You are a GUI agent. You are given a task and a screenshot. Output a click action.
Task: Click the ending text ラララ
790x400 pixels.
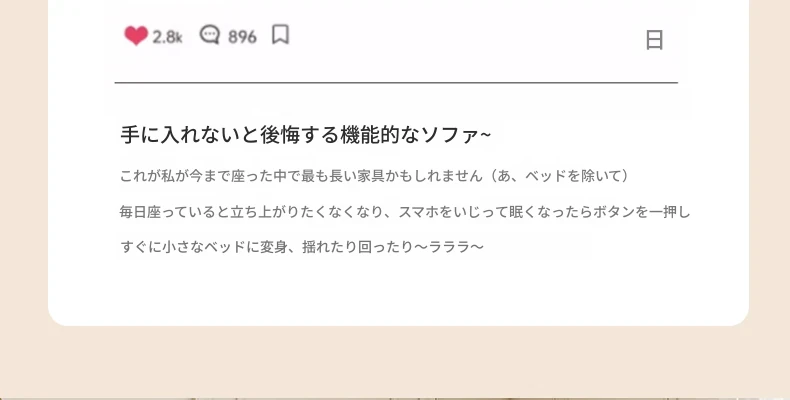click(x=449, y=247)
